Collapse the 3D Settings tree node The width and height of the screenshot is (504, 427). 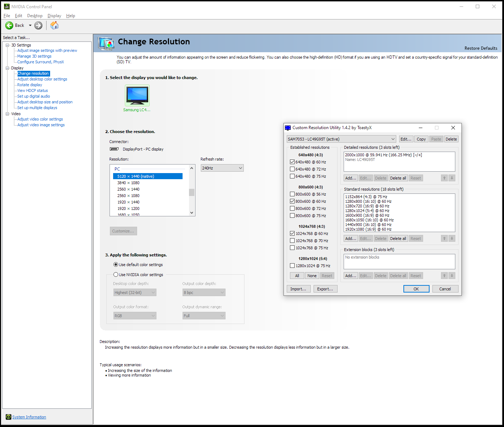(8, 45)
